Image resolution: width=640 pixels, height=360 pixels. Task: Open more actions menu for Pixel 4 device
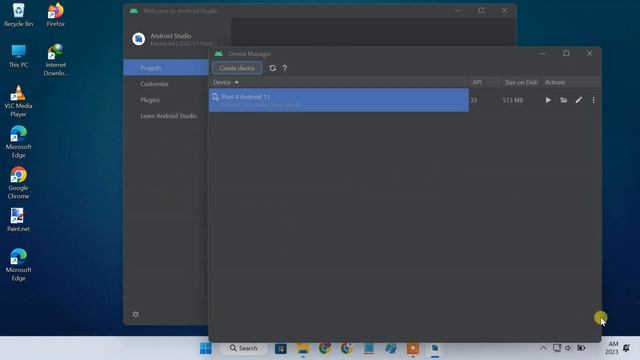(x=593, y=100)
